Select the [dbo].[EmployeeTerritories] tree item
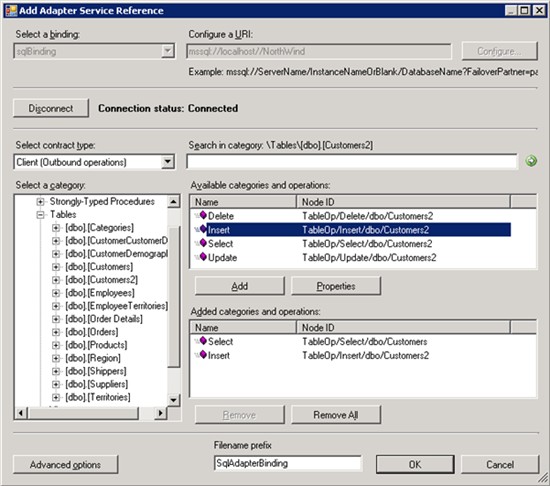The image size is (550, 486). 116,306
